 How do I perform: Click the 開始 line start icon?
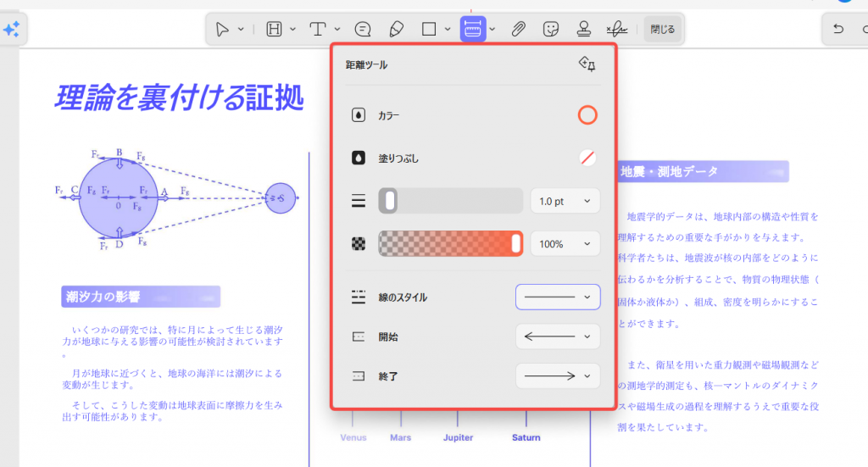point(359,336)
